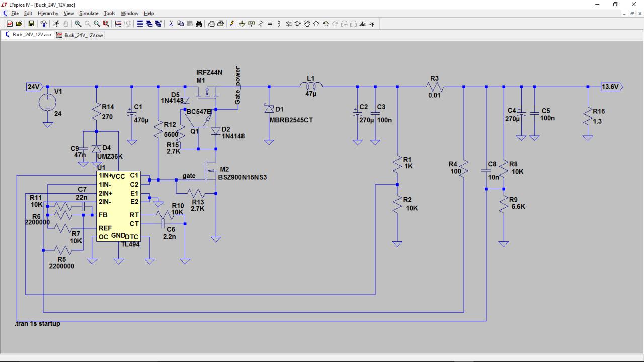Open the Component gate-symbol tool

298,24
